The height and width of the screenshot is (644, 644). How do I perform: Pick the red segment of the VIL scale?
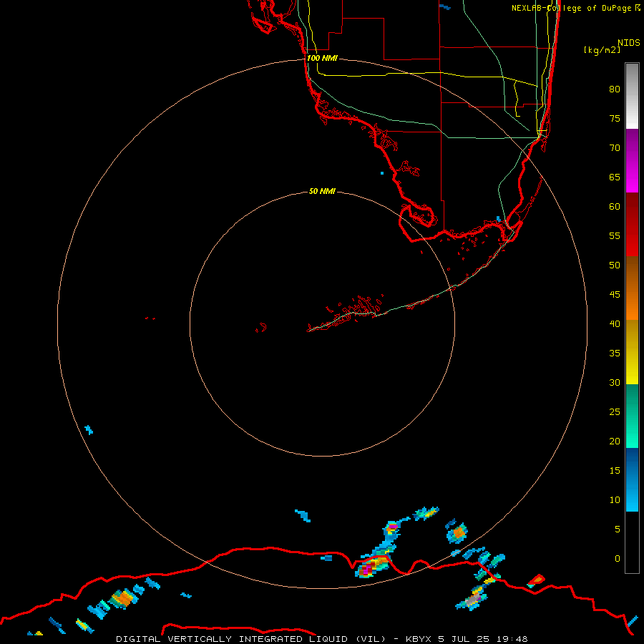(632, 224)
